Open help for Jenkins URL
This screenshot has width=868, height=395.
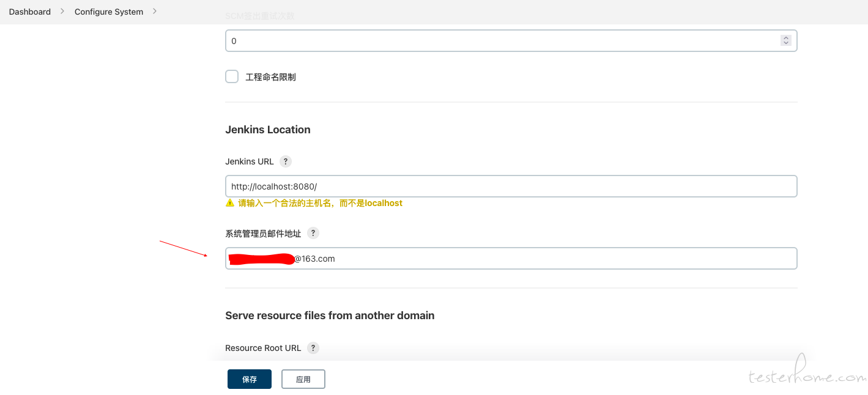click(286, 161)
